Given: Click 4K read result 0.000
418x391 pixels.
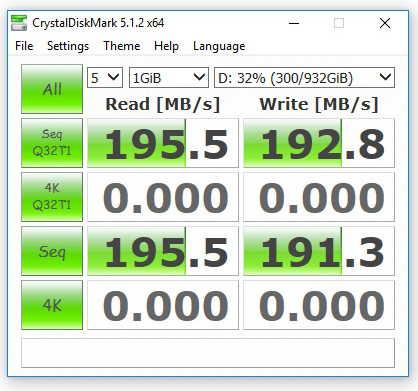Looking at the screenshot, I should [163, 305].
